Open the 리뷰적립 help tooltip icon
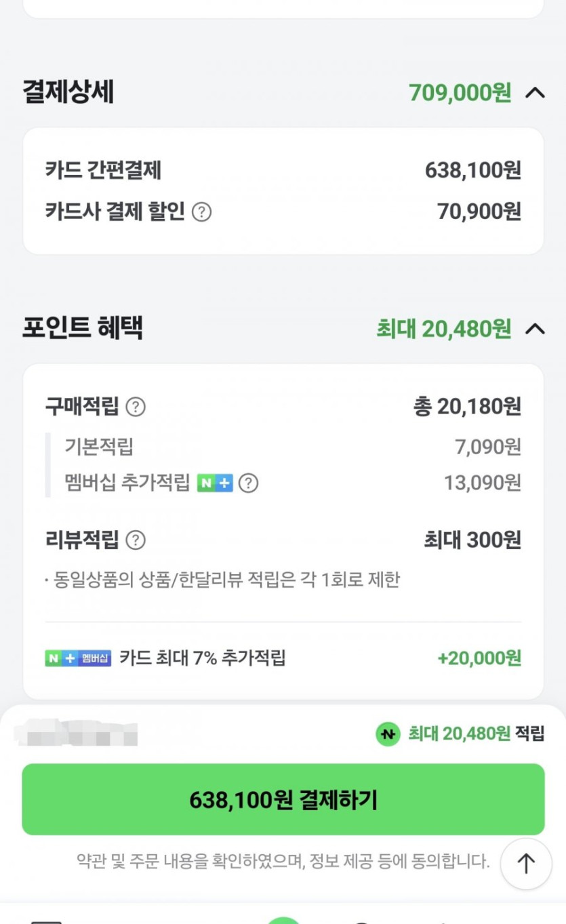 click(x=136, y=540)
